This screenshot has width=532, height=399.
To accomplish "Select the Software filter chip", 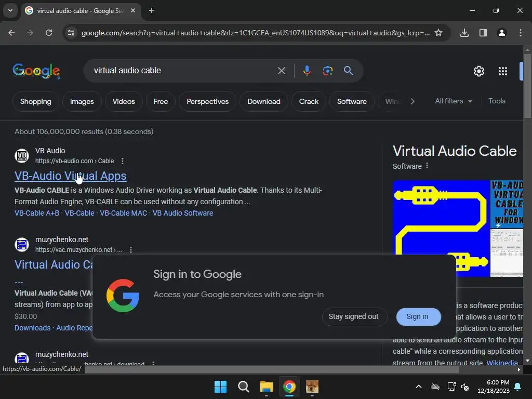I will click(x=352, y=101).
